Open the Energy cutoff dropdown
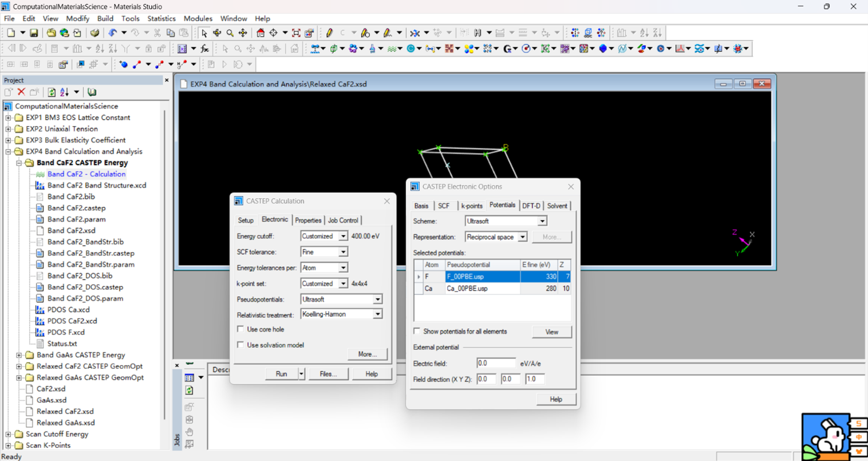The height and width of the screenshot is (461, 868). coord(343,236)
